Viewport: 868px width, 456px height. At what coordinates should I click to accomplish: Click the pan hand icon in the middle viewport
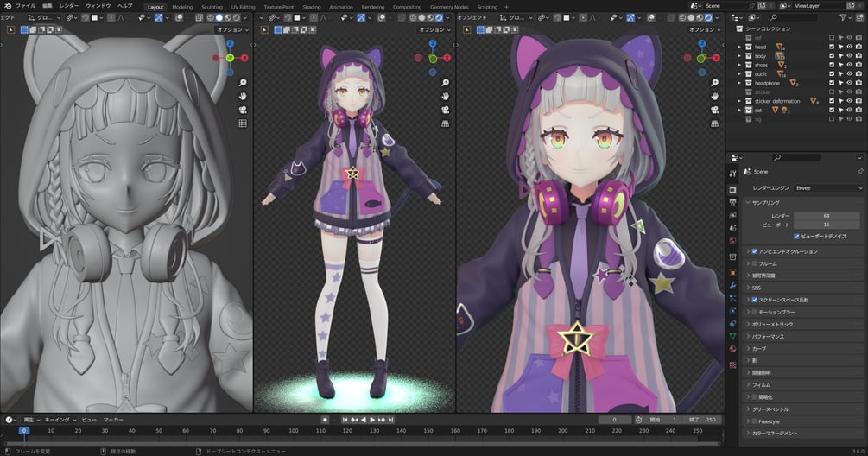pos(445,96)
